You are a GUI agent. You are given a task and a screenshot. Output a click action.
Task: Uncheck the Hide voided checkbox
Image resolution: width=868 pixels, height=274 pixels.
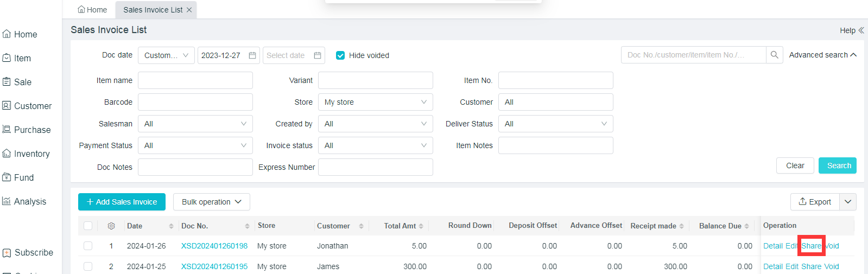click(340, 55)
